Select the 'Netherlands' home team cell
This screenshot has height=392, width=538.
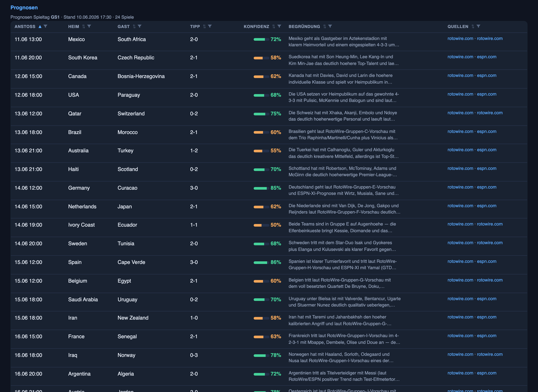click(x=82, y=207)
